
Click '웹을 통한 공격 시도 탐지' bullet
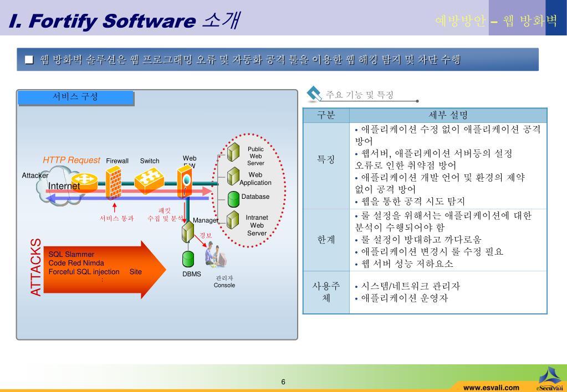pyautogui.click(x=412, y=202)
